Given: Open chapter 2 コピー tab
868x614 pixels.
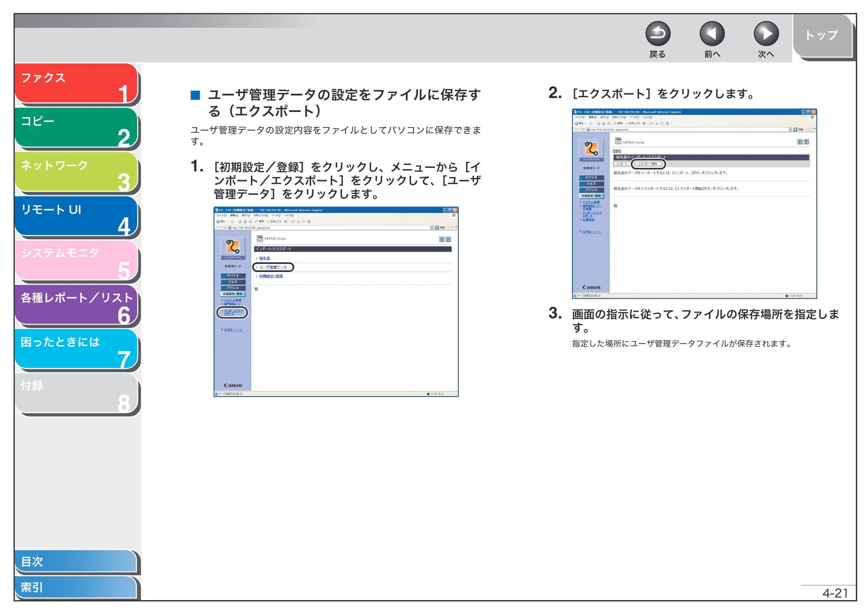Looking at the screenshot, I should (76, 128).
